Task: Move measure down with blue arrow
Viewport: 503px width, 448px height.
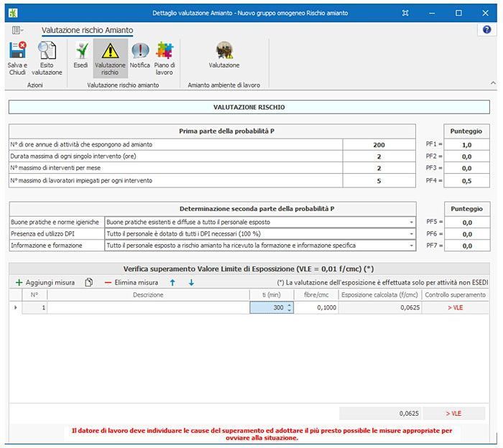Action: pyautogui.click(x=191, y=283)
